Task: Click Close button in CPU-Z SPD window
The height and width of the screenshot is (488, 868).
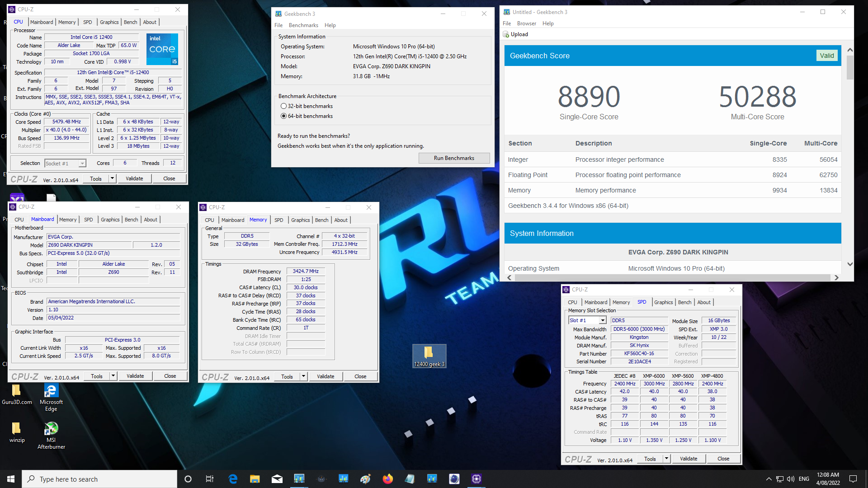Action: click(723, 459)
